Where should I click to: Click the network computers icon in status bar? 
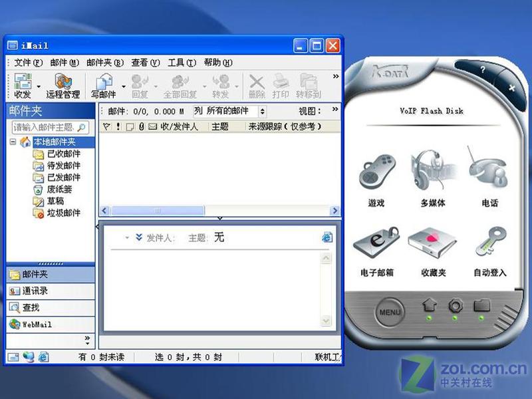pyautogui.click(x=29, y=356)
